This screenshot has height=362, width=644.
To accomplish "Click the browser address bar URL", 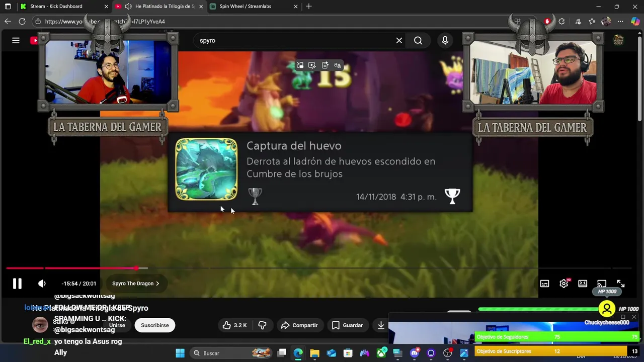I will click(x=105, y=22).
